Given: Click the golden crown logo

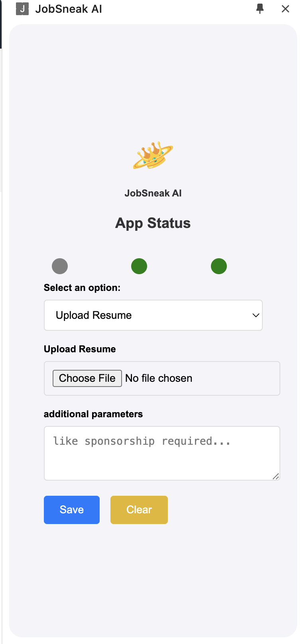Looking at the screenshot, I should pyautogui.click(x=153, y=155).
